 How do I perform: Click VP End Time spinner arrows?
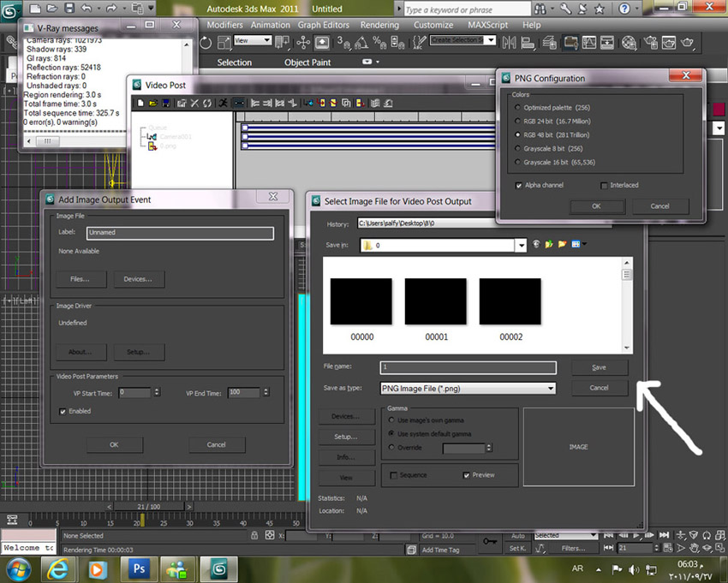(x=266, y=392)
